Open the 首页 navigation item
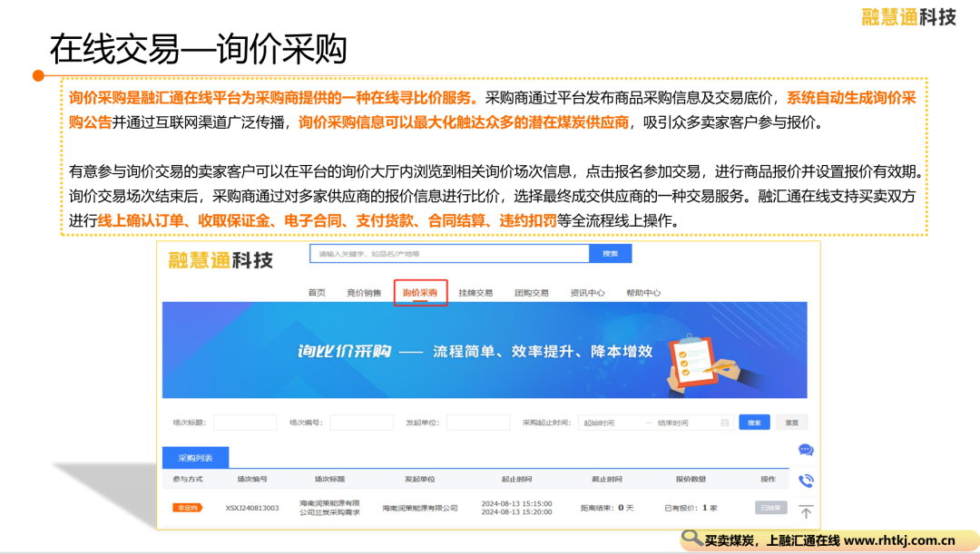 point(317,292)
